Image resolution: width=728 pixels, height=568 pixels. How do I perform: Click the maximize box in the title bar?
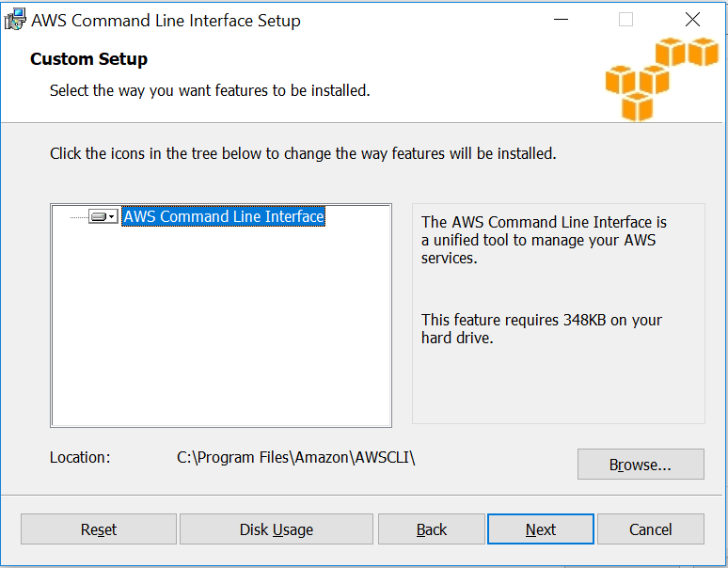click(x=625, y=20)
